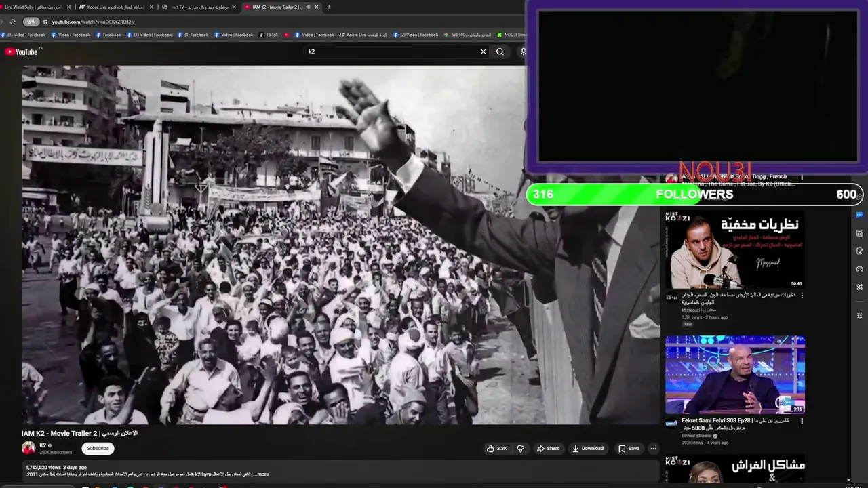Subscribe to the K2 channel
Viewport: 868px width, 488px height.
(x=98, y=448)
